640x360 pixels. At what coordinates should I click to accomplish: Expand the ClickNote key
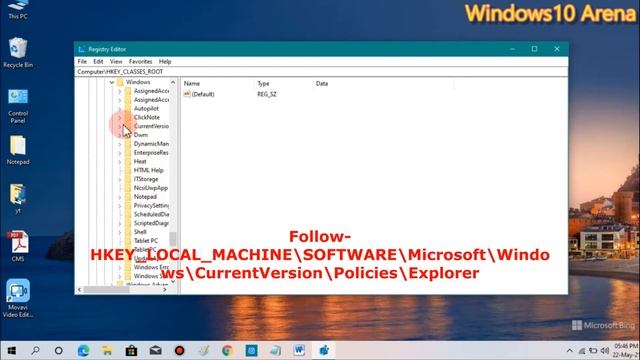pyautogui.click(x=120, y=118)
